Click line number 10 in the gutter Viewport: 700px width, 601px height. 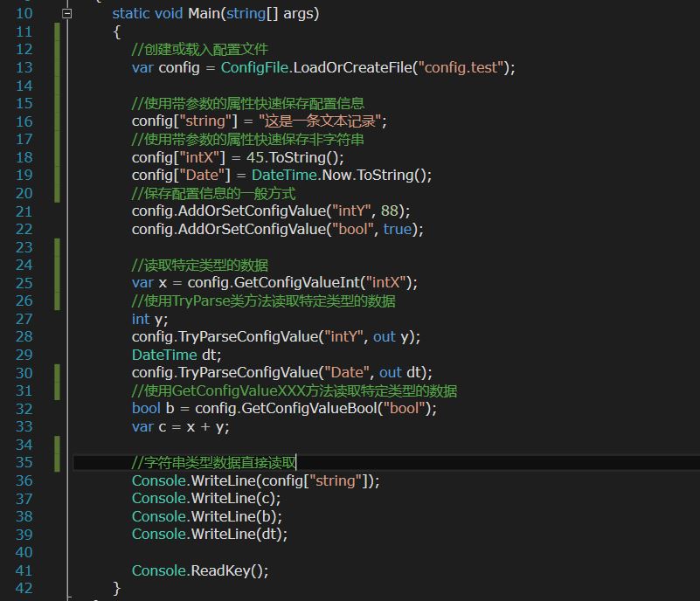pyautogui.click(x=24, y=13)
